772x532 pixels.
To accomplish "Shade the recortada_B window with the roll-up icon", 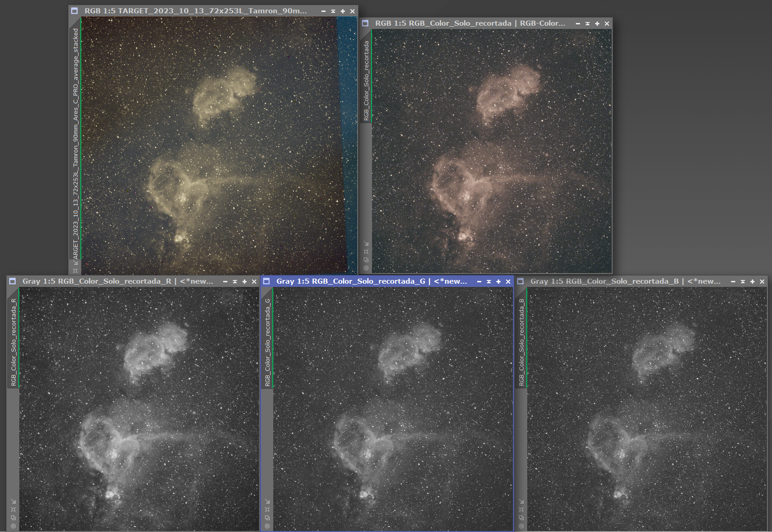I will [743, 281].
